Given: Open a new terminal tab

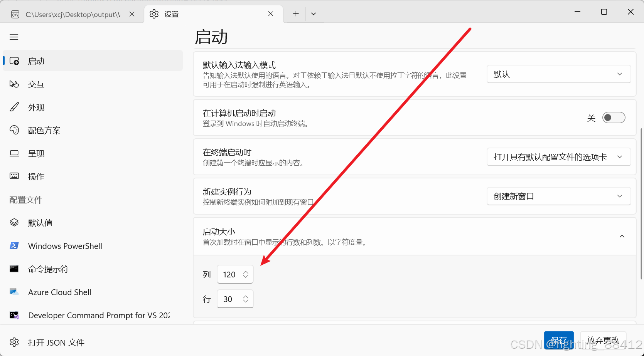Looking at the screenshot, I should (295, 13).
